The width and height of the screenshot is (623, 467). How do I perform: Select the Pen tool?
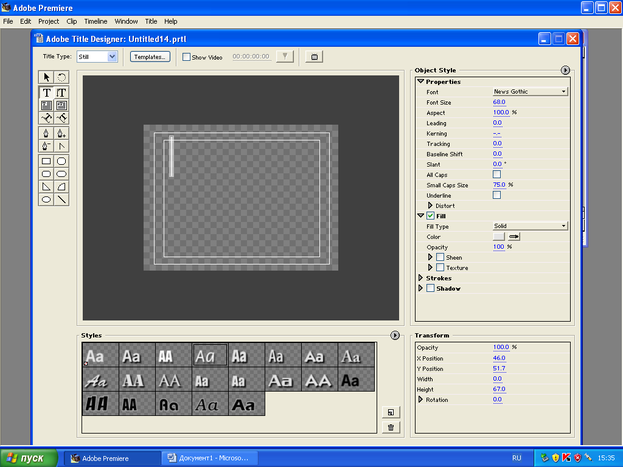[46, 132]
